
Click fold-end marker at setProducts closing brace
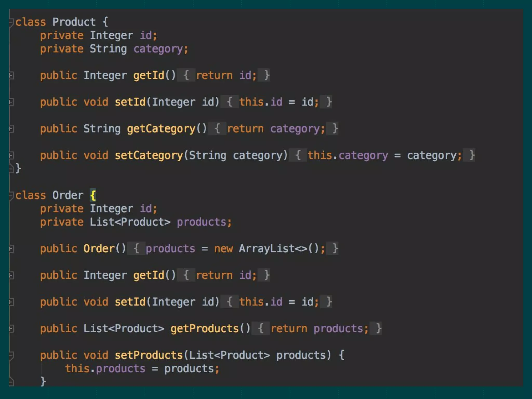tap(11, 382)
